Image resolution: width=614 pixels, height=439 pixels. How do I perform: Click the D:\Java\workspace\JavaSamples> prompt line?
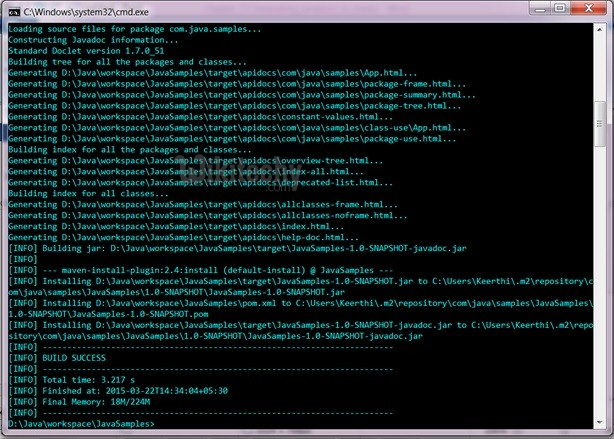click(x=82, y=424)
